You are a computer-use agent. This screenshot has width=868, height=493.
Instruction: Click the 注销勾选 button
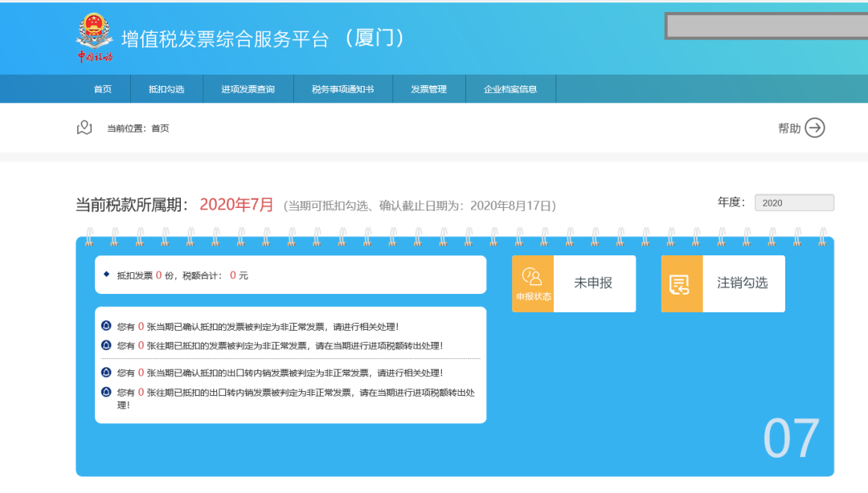743,283
